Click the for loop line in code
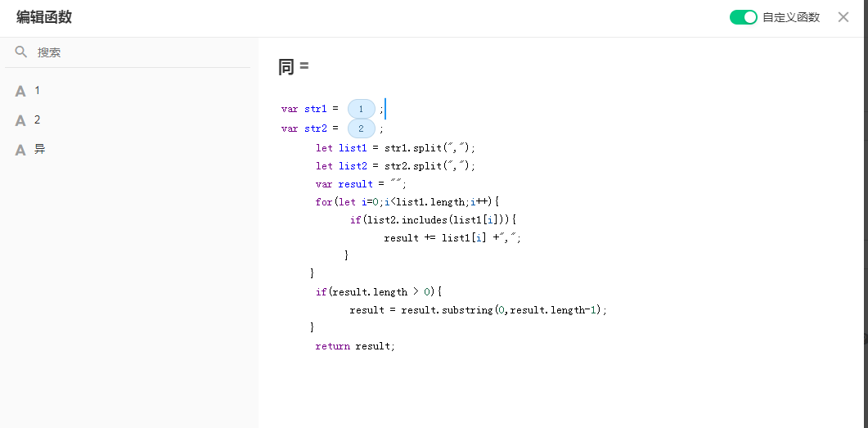Screen dimensions: 868x428 (407, 201)
